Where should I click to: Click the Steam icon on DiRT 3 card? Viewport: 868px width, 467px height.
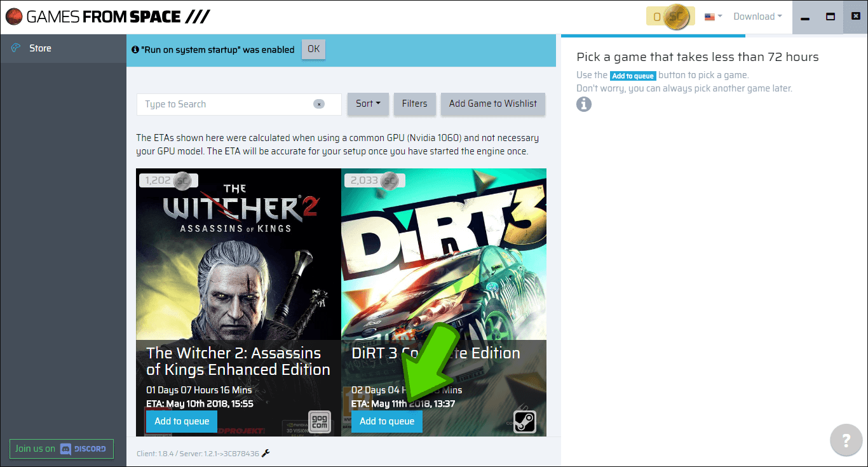pos(525,422)
